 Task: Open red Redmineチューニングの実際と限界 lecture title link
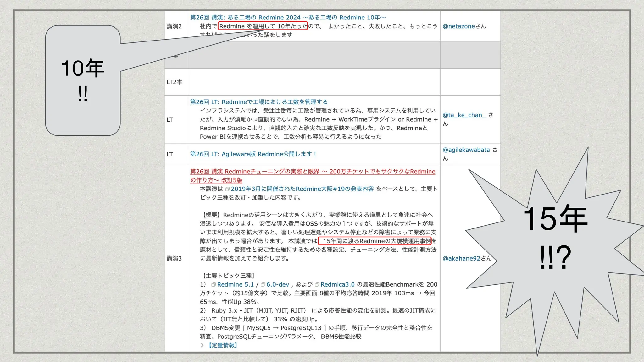pyautogui.click(x=313, y=172)
